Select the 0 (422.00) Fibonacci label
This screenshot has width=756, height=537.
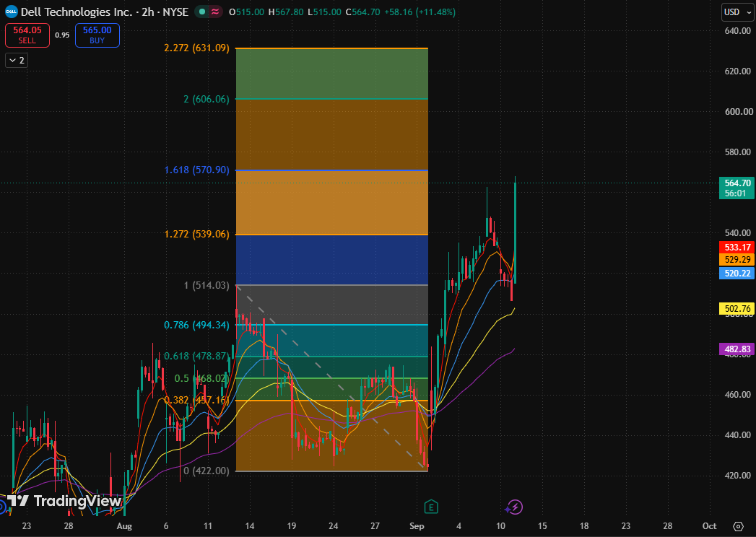207,471
